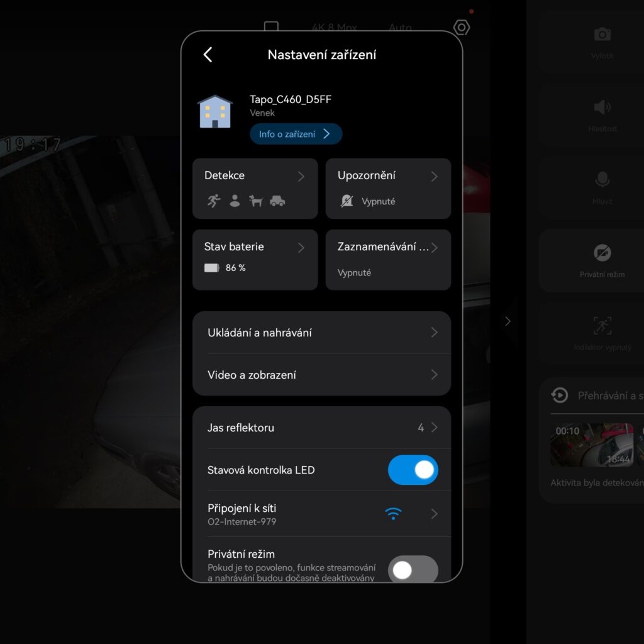Expand the Detekce settings chevron
The image size is (644, 644).
pos(301,176)
